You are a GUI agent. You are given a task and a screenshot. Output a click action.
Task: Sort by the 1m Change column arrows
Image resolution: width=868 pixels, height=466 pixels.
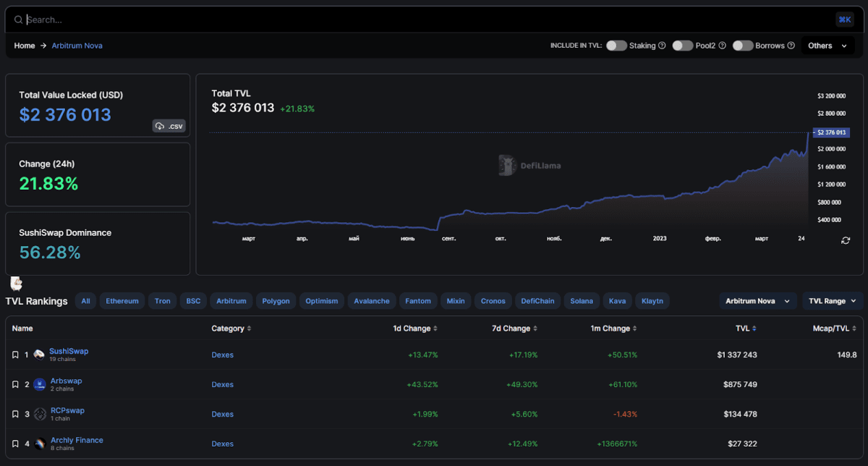pyautogui.click(x=635, y=329)
